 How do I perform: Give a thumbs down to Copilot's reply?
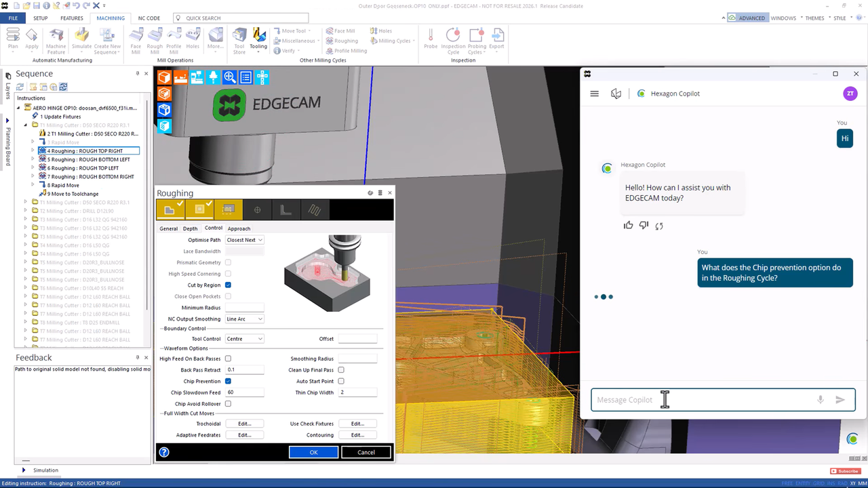(644, 226)
